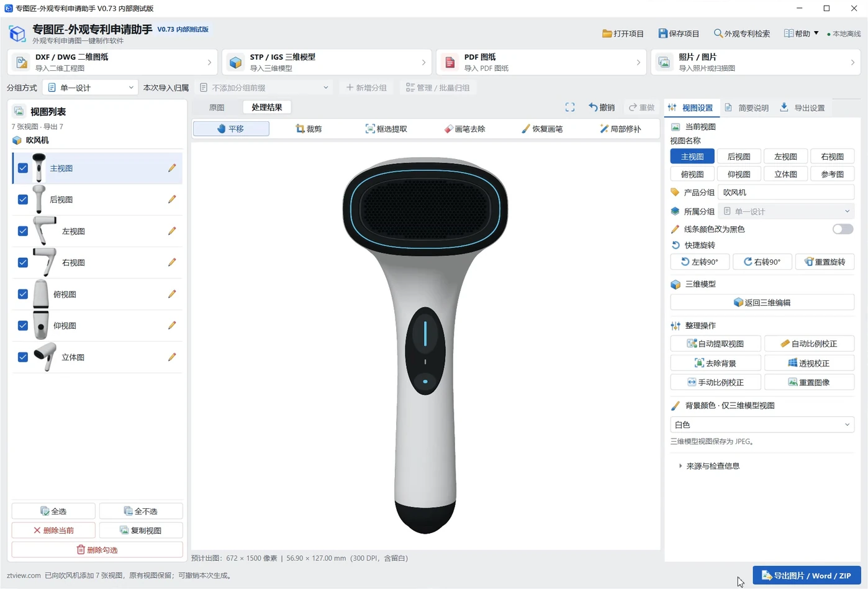Open the 分组方式 单一设计 dropdown
The width and height of the screenshot is (868, 589).
click(x=91, y=88)
